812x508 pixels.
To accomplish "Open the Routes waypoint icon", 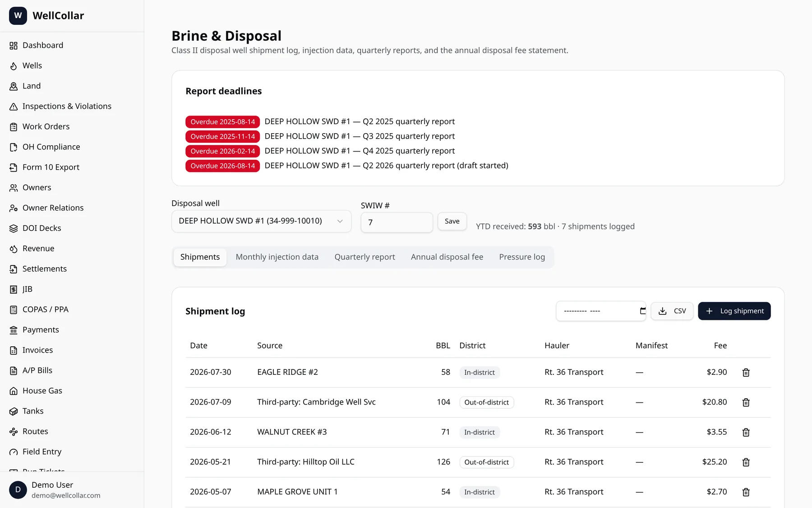I will (x=14, y=432).
